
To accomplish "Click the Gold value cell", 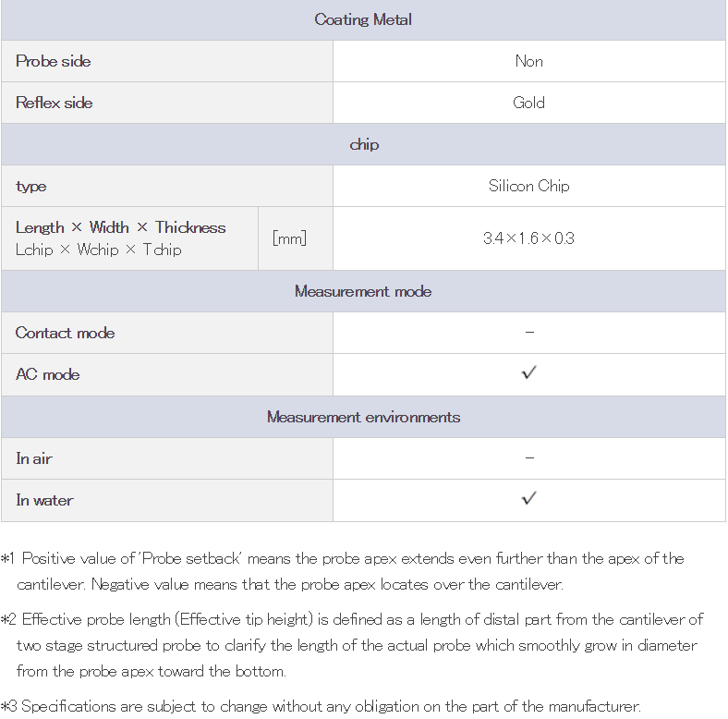I will [x=529, y=103].
